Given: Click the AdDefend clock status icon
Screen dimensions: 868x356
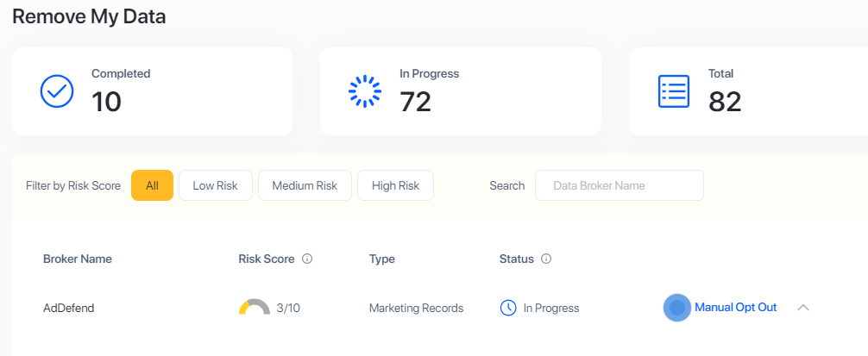Looking at the screenshot, I should pyautogui.click(x=508, y=308).
